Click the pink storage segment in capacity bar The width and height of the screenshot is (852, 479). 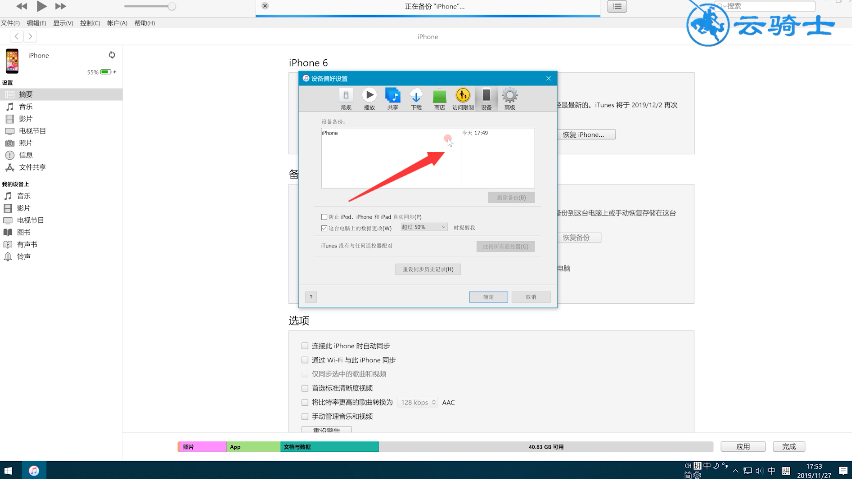click(202, 447)
